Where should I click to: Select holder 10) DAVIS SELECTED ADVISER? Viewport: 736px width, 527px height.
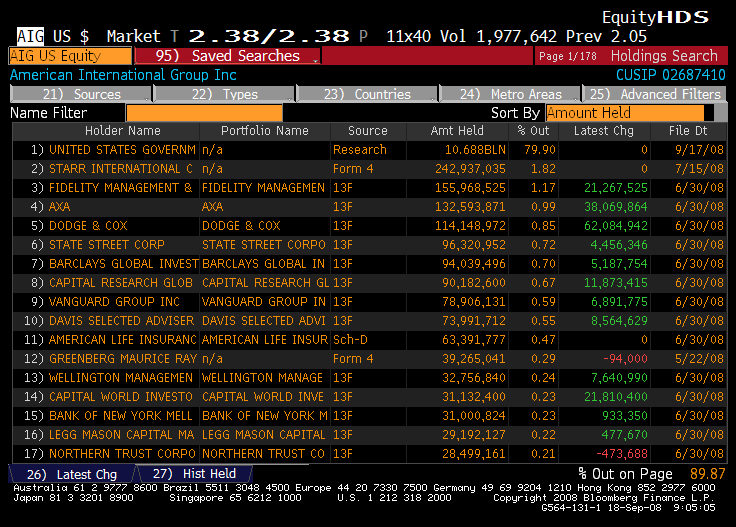(x=109, y=321)
